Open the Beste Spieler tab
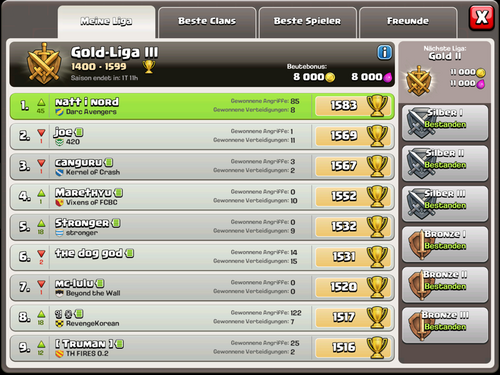The image size is (500, 375). click(x=307, y=22)
